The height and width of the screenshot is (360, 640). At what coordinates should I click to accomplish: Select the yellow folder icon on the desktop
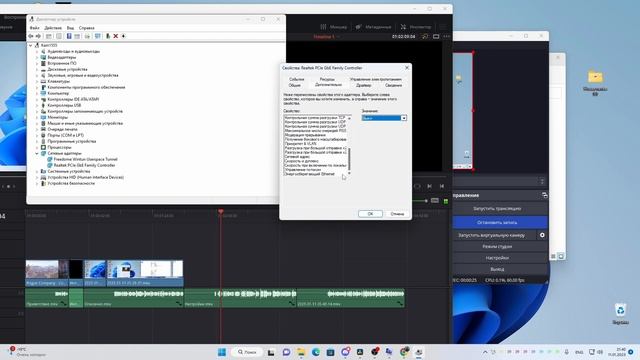coord(595,77)
